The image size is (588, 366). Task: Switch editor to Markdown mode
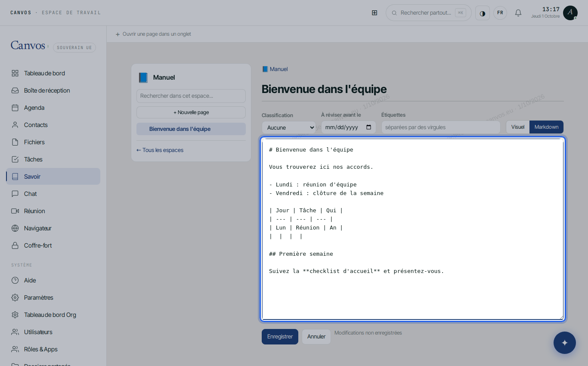point(546,127)
